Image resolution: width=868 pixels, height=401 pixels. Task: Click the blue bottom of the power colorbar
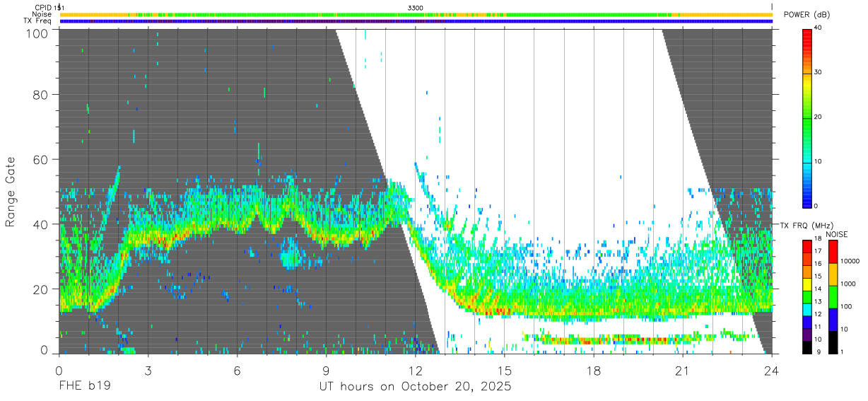click(x=807, y=198)
